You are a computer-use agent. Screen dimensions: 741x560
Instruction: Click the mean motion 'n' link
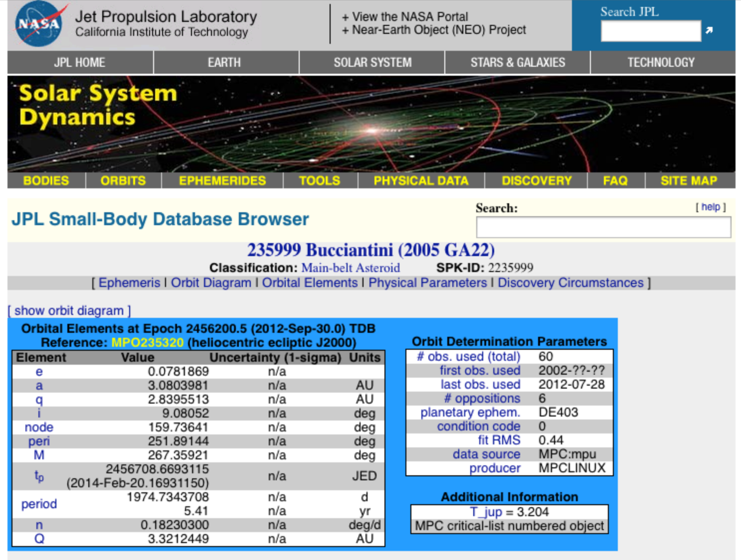click(x=39, y=525)
